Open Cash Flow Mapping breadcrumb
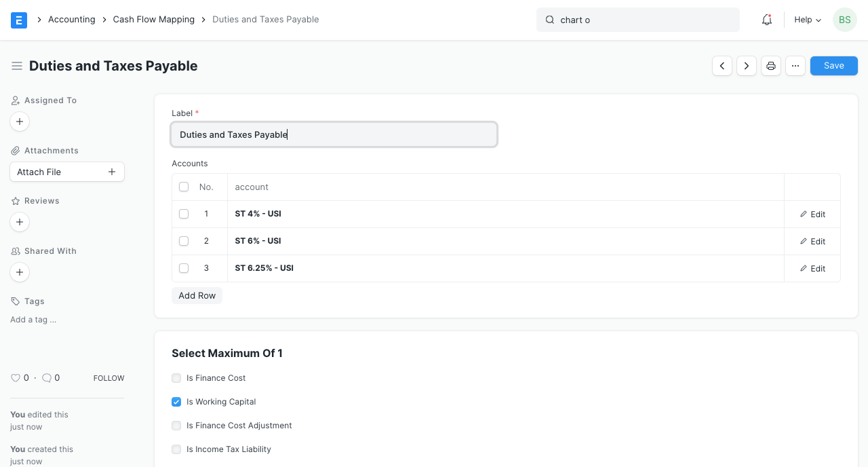Screen dimensions: 868x467 click(154, 20)
